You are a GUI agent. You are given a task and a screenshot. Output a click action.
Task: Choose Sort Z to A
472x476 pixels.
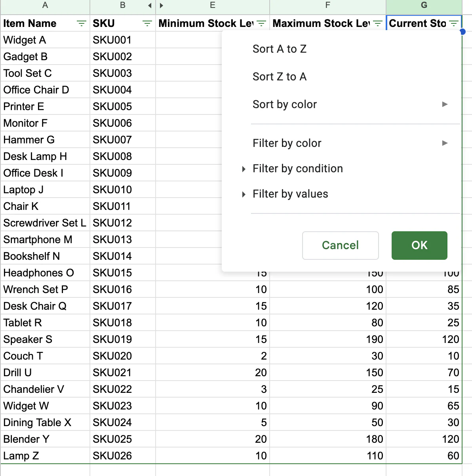(280, 77)
